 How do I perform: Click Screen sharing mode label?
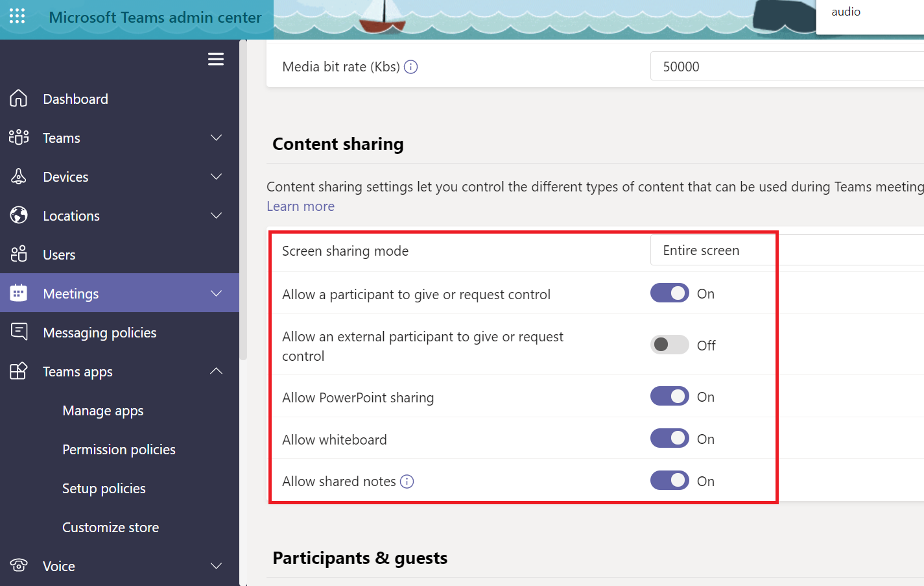coord(345,251)
